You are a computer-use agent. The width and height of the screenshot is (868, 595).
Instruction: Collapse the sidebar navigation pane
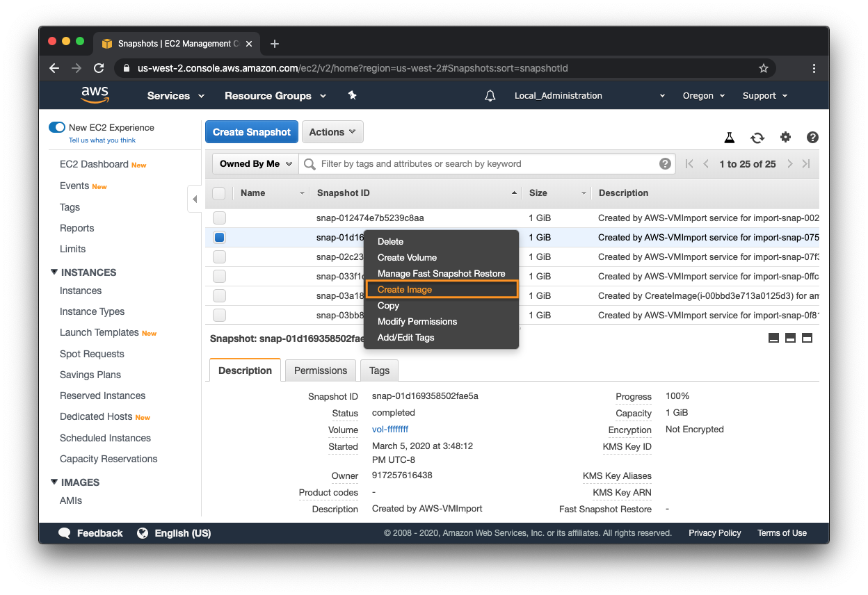[x=195, y=199]
